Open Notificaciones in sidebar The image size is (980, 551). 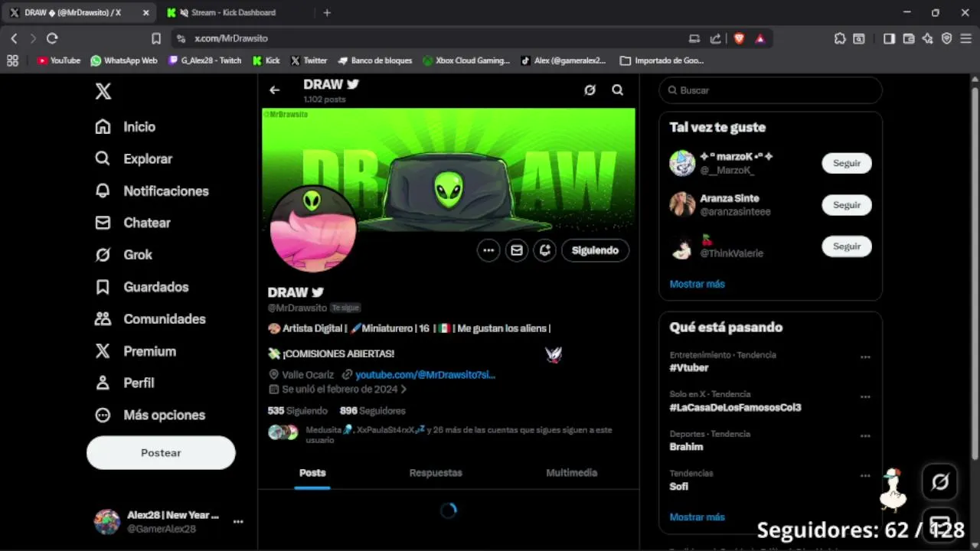point(152,191)
